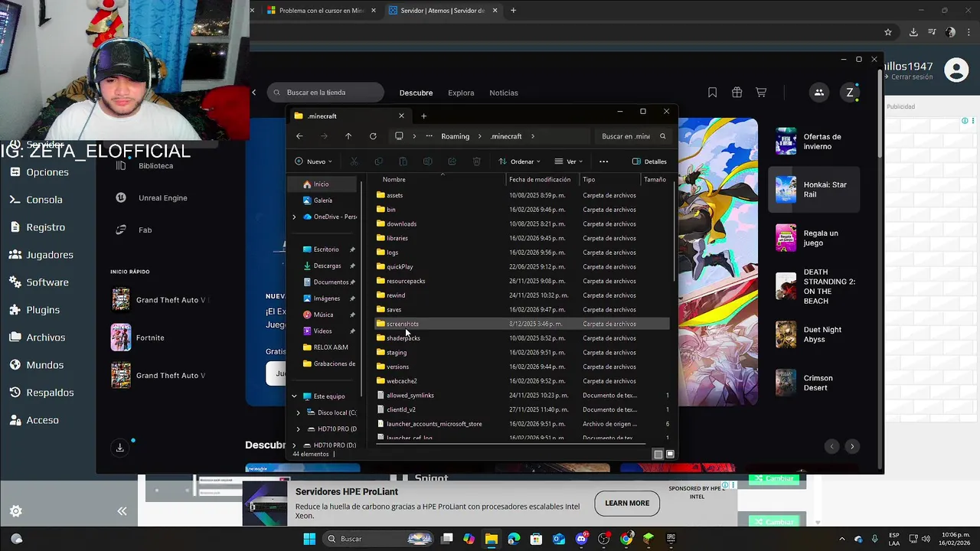The height and width of the screenshot is (551, 980).
Task: Click the Cerrar sesión link
Action: tap(911, 77)
